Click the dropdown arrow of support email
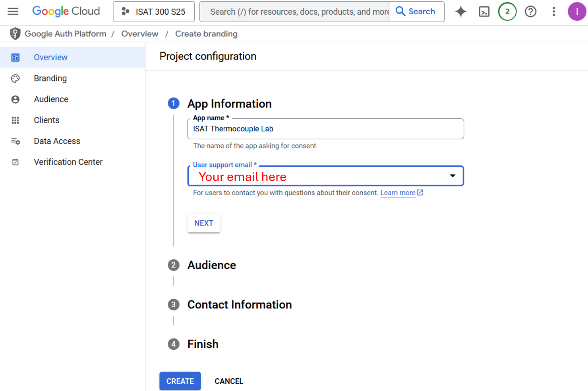The width and height of the screenshot is (588, 391). click(x=453, y=176)
